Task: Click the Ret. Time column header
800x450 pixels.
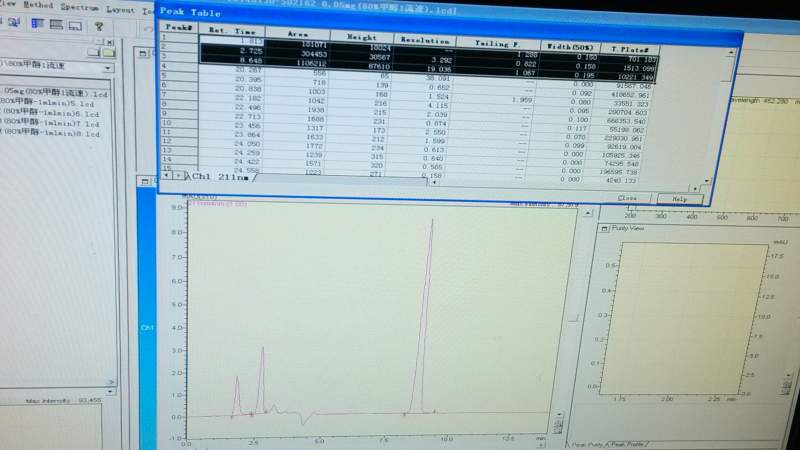Action: pos(232,31)
